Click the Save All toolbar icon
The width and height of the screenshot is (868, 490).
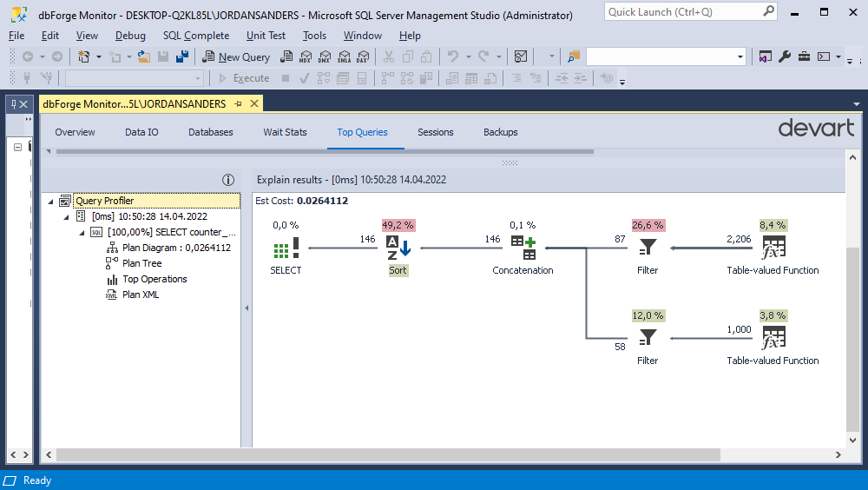coord(181,56)
